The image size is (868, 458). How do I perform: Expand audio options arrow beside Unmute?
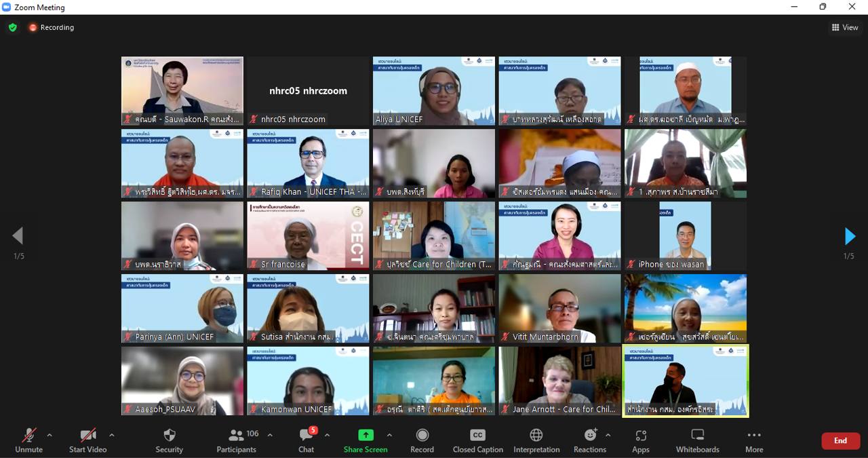(x=50, y=435)
